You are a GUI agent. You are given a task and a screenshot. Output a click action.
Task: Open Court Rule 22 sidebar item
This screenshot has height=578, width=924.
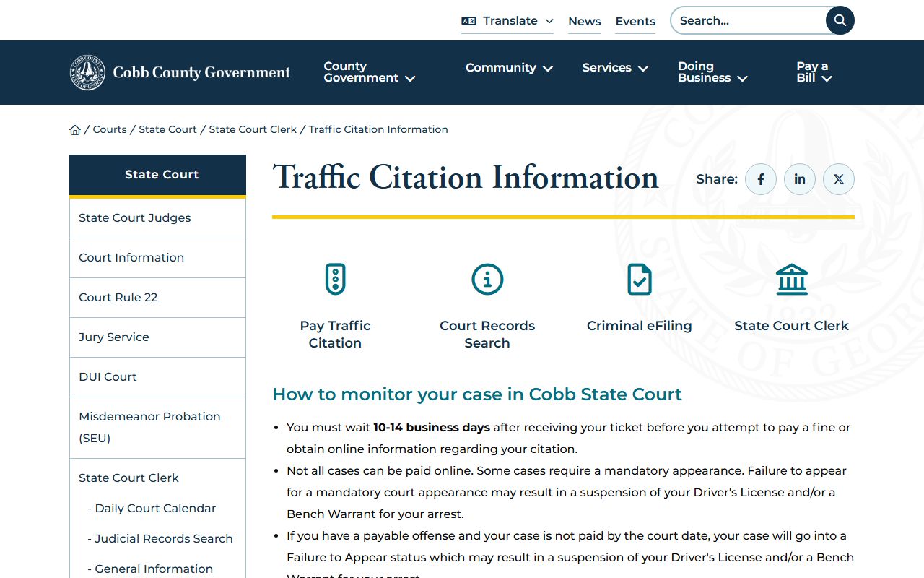[x=157, y=298]
